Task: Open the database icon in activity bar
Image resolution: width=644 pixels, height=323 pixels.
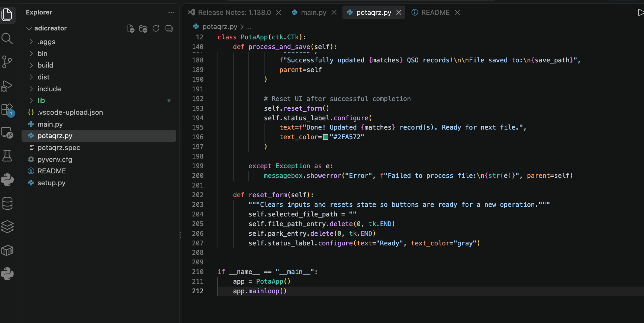Action: click(x=7, y=203)
